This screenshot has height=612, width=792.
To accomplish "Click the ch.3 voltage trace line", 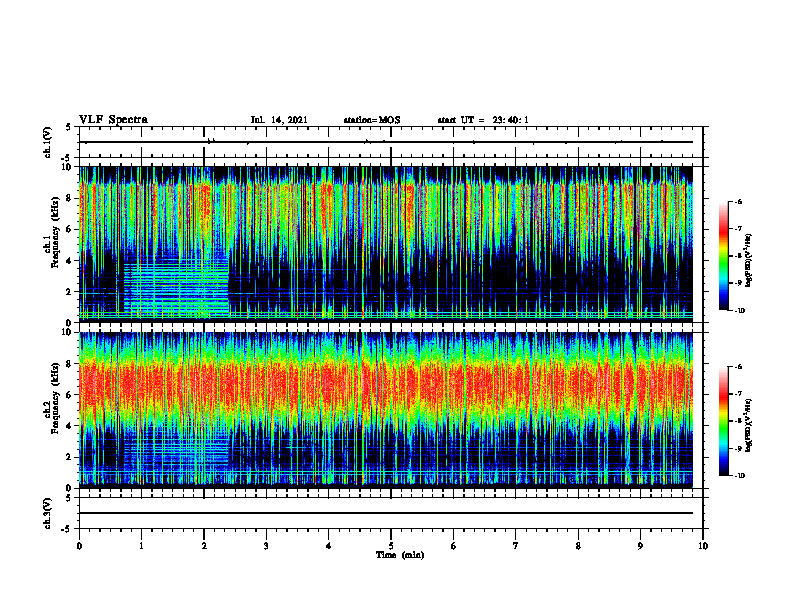I will click(x=386, y=513).
